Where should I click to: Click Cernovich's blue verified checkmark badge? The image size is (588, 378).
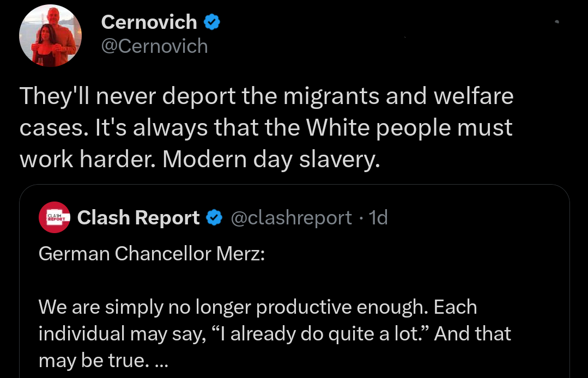[x=213, y=22]
